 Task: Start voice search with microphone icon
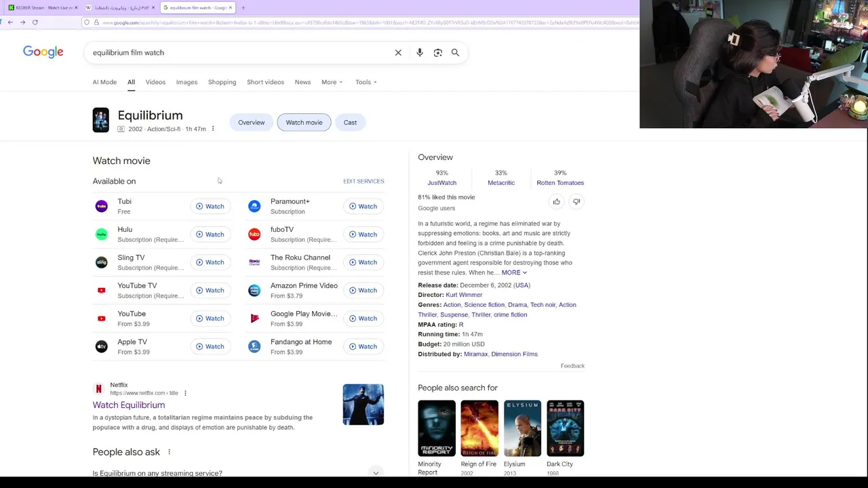(x=420, y=52)
